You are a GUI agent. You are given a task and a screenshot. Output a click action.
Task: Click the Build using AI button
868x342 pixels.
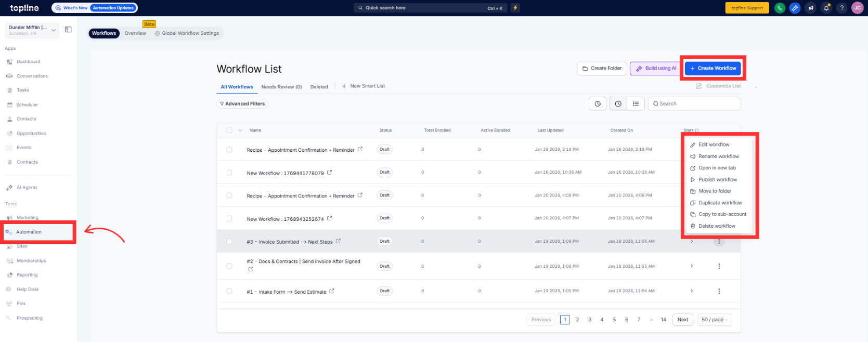tap(656, 68)
